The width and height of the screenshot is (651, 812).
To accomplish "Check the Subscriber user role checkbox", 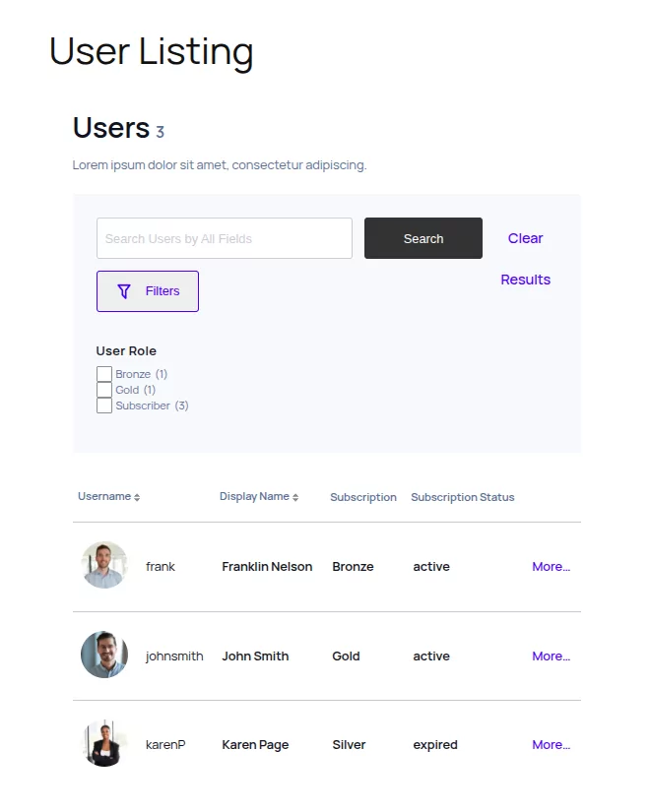I will [104, 406].
